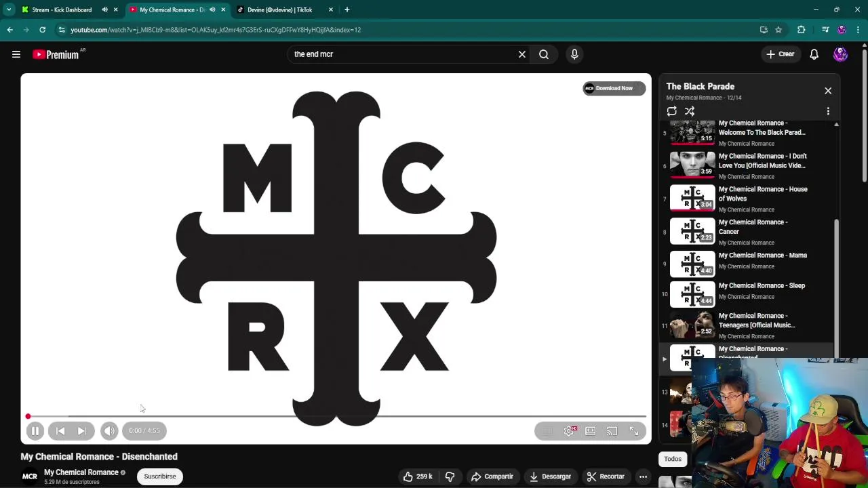Open the MCR channel avatar
Image resolution: width=868 pixels, height=488 pixels.
[x=30, y=476]
